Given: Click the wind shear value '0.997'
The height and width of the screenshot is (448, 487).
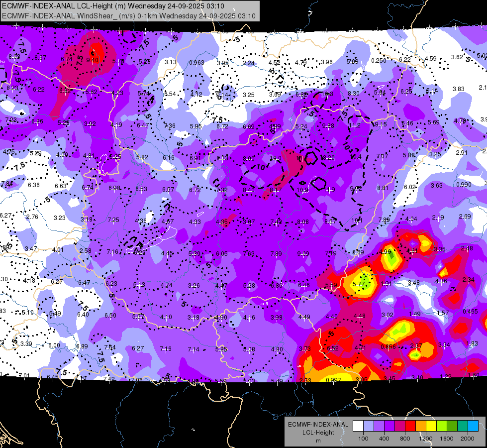Looking at the screenshot, I should click(x=334, y=380).
